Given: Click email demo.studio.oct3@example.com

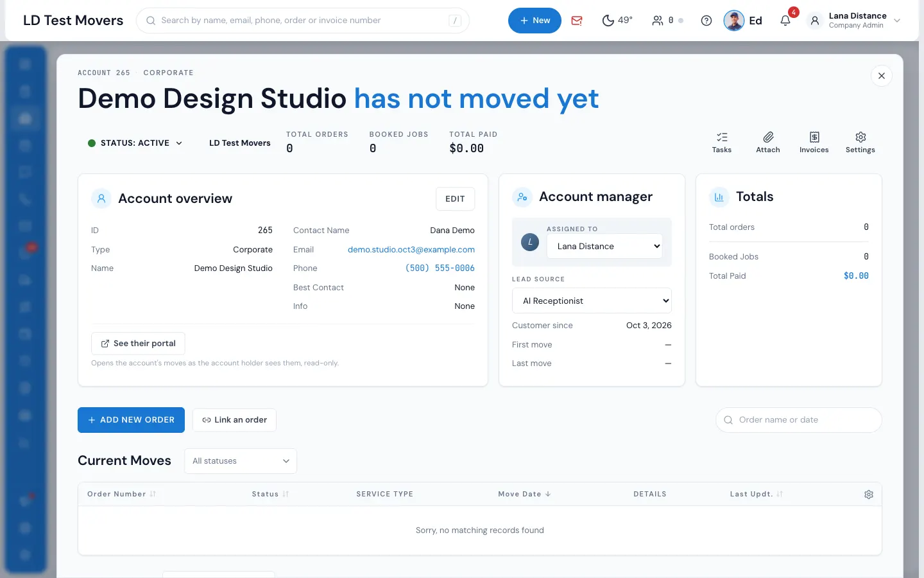Looking at the screenshot, I should click(x=411, y=249).
